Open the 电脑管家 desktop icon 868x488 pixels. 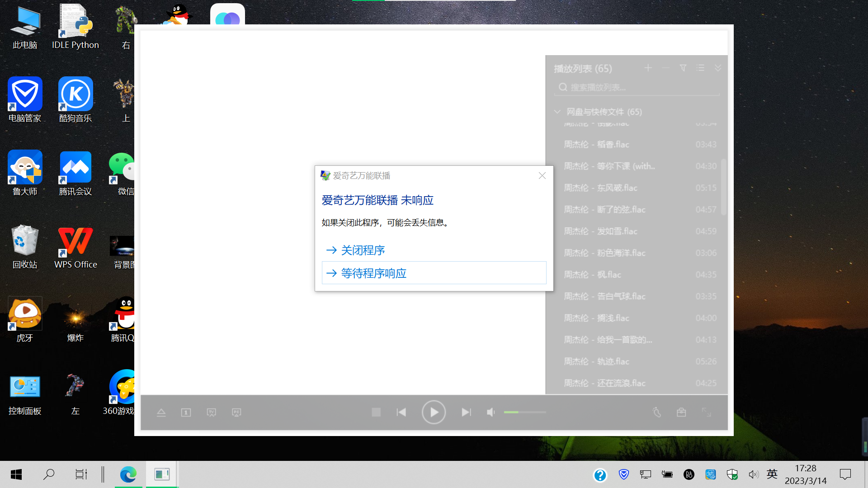[x=25, y=100]
